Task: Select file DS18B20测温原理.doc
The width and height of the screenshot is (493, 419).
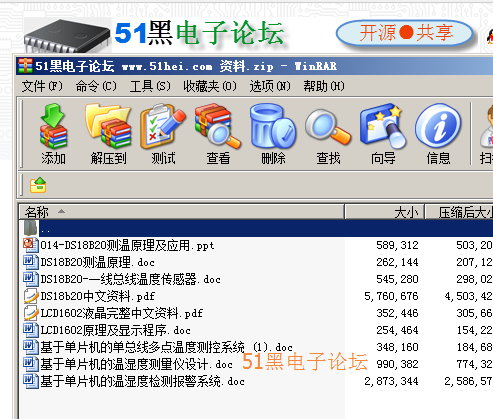Action: click(97, 262)
